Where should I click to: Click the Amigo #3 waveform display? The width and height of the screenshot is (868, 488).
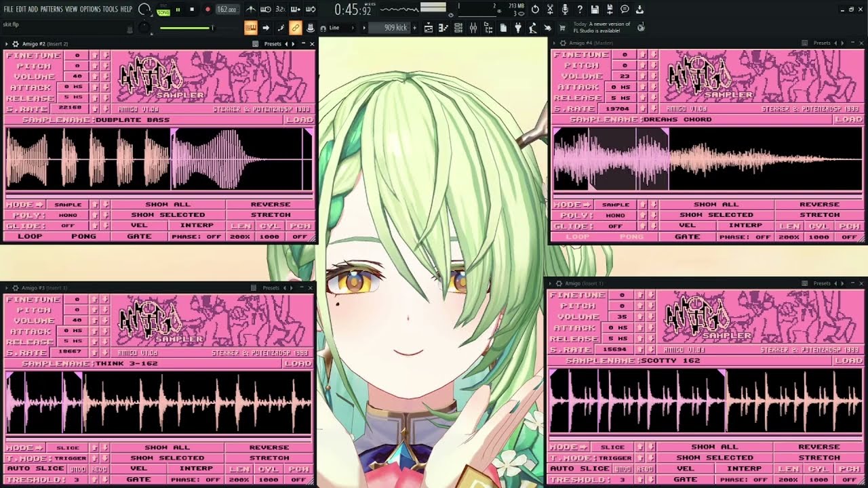click(159, 403)
